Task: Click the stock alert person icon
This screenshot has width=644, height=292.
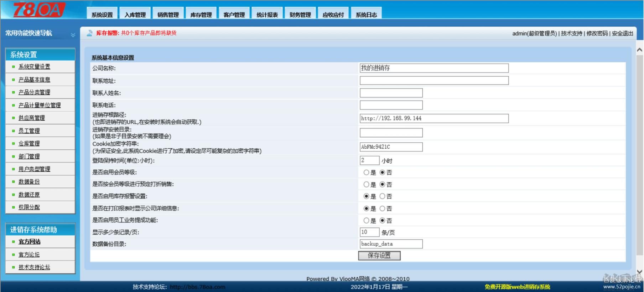Action: pos(90,33)
